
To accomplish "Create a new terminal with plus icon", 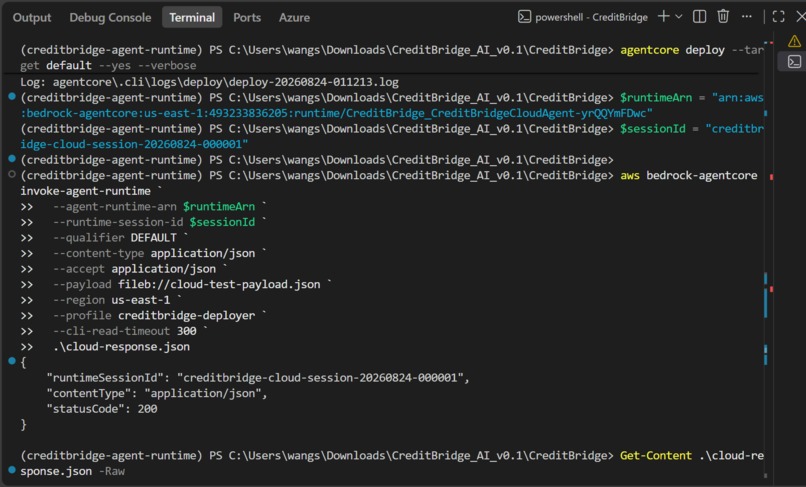I will point(664,16).
